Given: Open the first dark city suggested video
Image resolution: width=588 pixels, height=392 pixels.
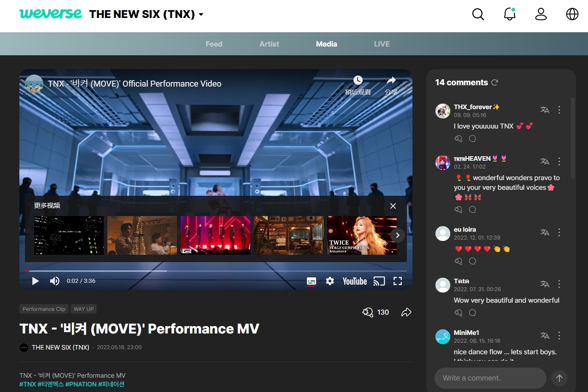Looking at the screenshot, I should [69, 235].
